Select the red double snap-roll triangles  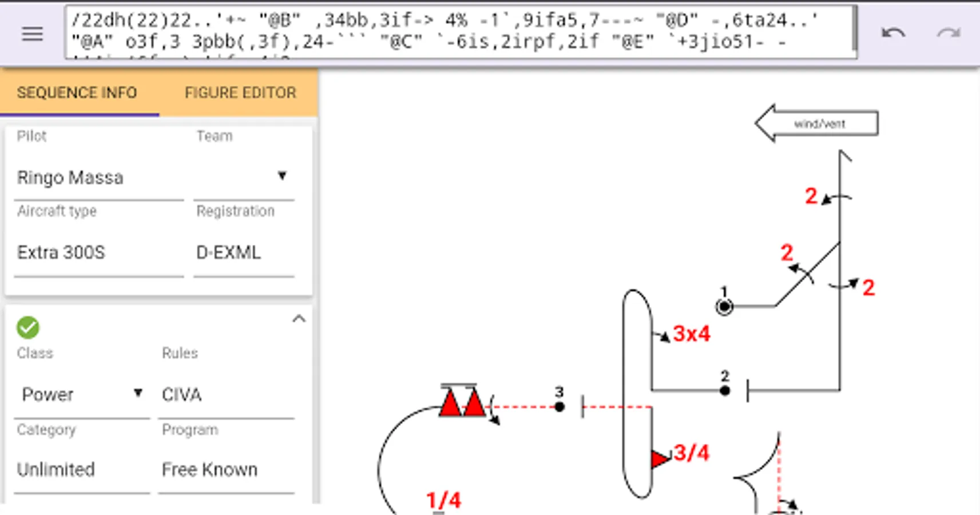(x=462, y=401)
